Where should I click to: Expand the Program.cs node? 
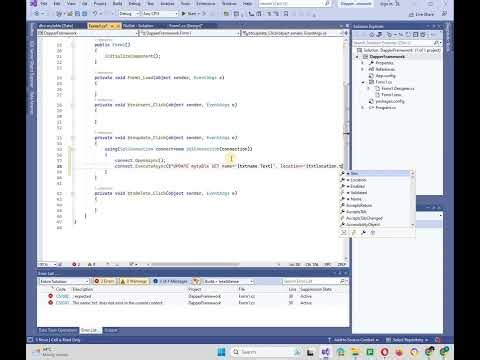363,108
